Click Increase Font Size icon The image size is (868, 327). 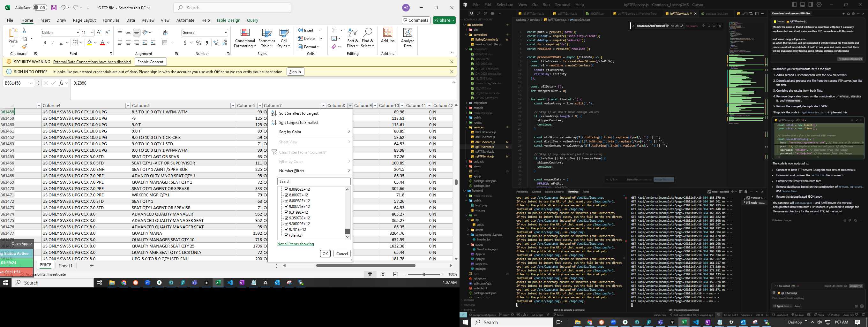[x=99, y=32]
